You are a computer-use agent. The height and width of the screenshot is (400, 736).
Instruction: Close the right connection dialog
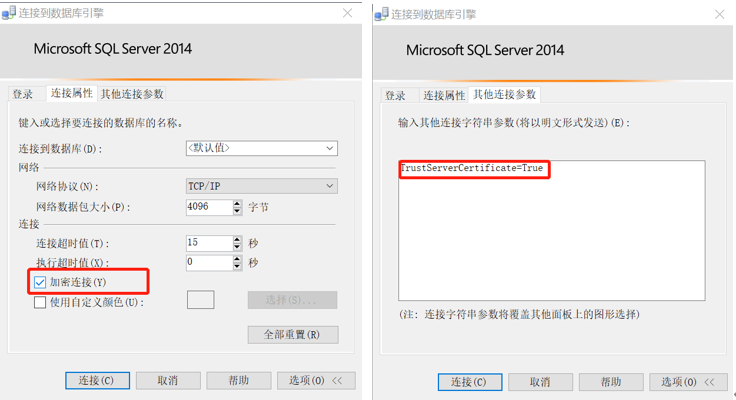pos(720,15)
